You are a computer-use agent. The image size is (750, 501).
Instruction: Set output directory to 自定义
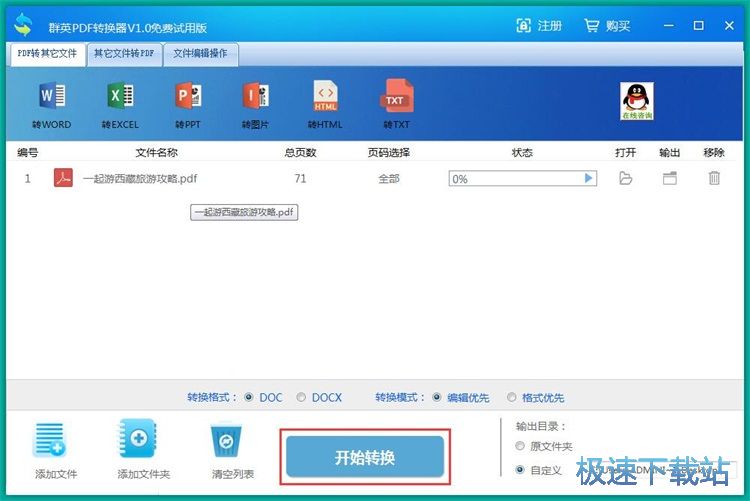(x=520, y=470)
